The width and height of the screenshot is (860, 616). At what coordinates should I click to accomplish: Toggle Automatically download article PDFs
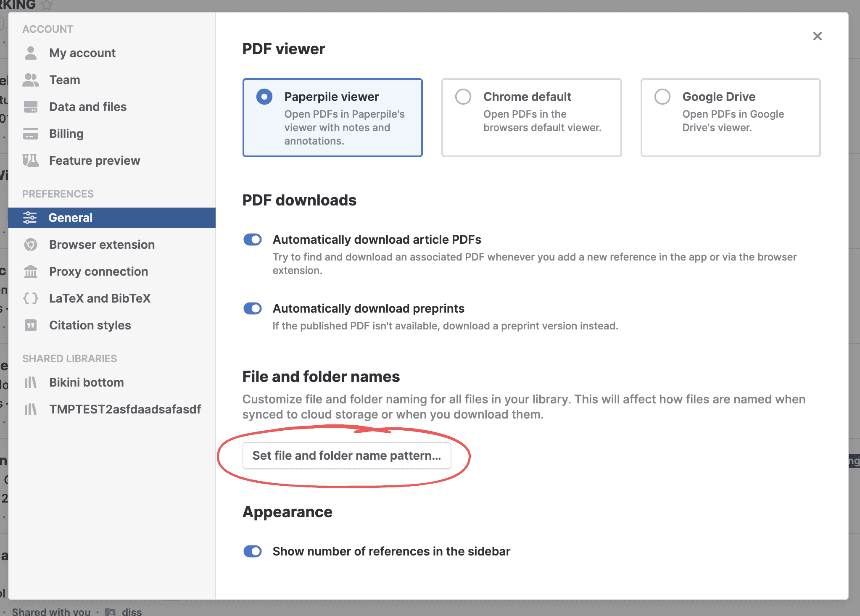pos(253,240)
